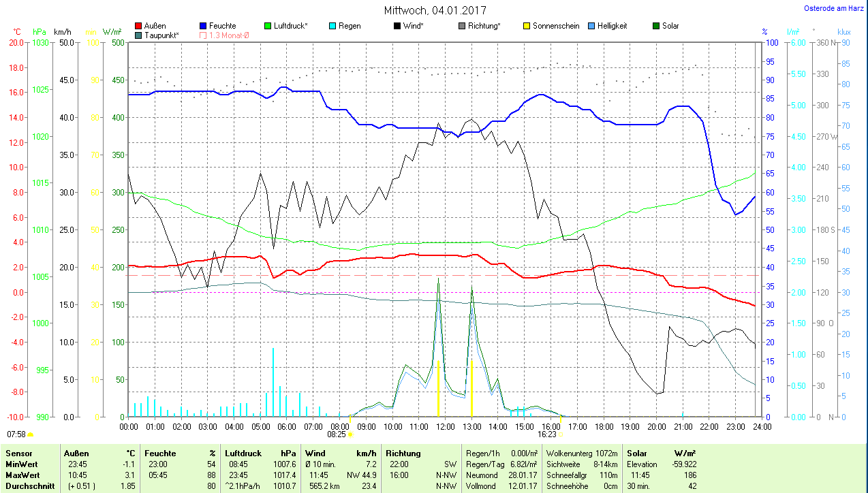Click the blue Feuchte legend square
This screenshot has height=493, width=868.
pos(203,26)
